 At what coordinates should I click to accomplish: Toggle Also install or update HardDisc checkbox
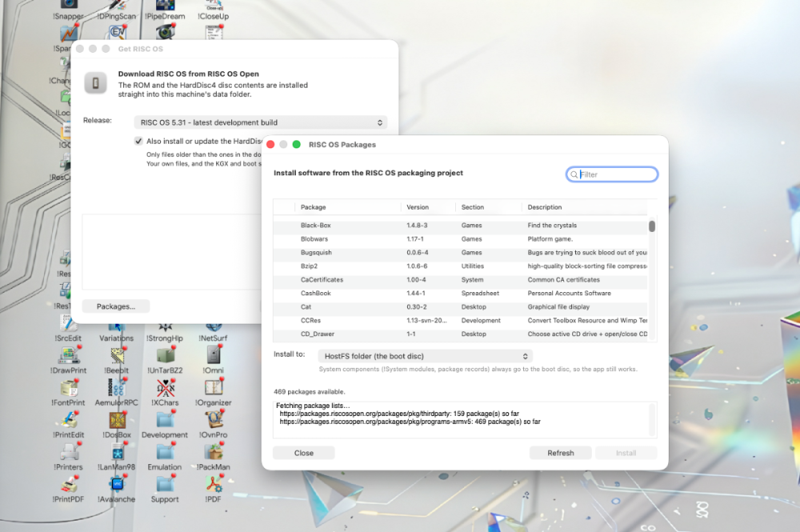(138, 141)
